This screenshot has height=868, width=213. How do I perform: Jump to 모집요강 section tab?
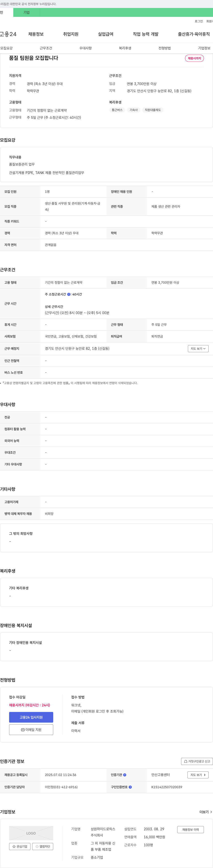pos(6,48)
